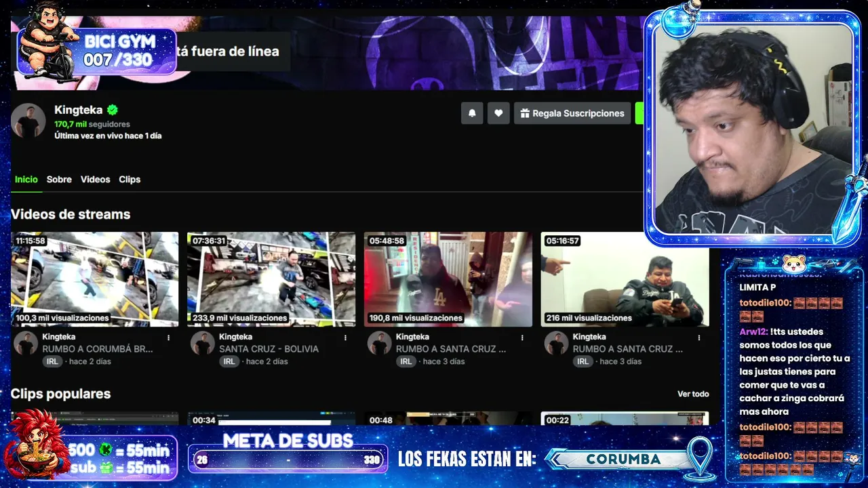The height and width of the screenshot is (488, 868).
Task: Open the RUMBO A CORUMBÁ BR... video title
Action: click(x=98, y=349)
